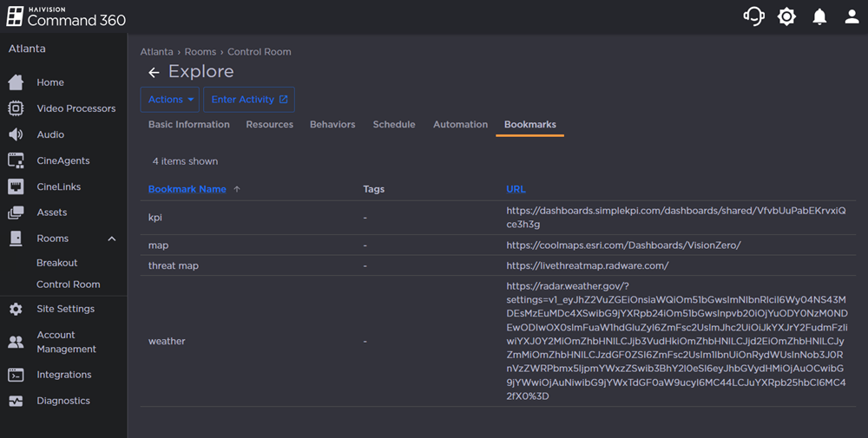868x438 pixels.
Task: Open CineLinks in the sidebar
Action: coord(58,186)
